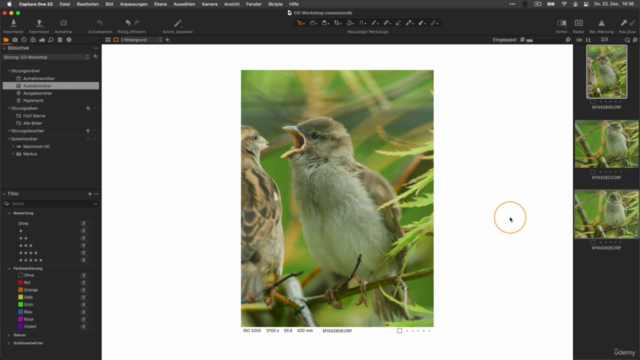Viewport: 640px width, 360px height.
Task: Select thumbnail MTX42823.ORF
Action: [607, 144]
